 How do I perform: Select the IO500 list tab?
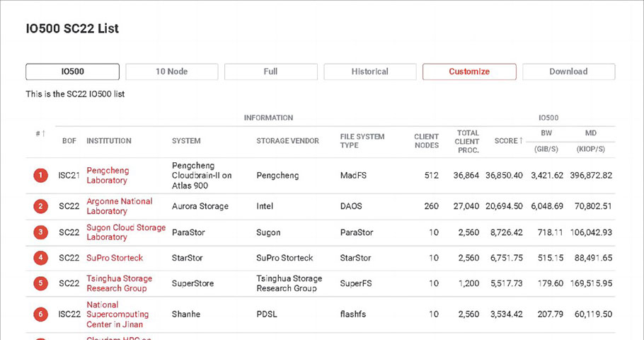[73, 72]
